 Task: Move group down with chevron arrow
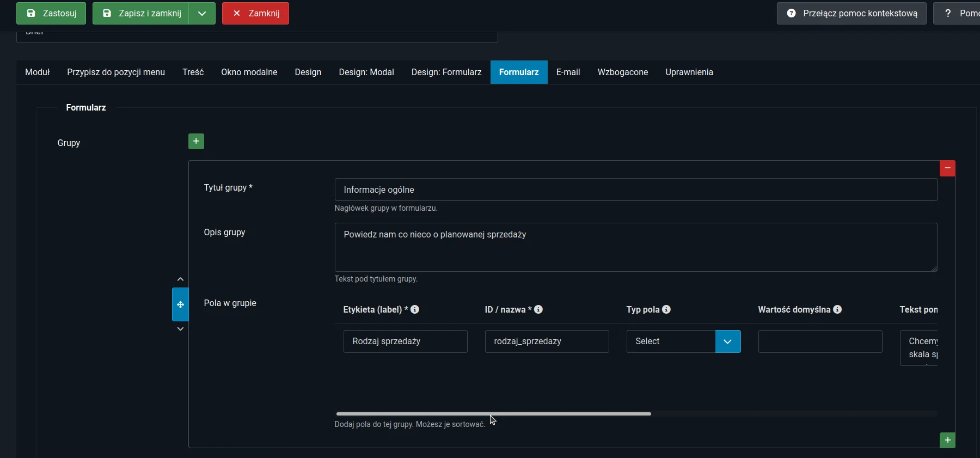(180, 329)
